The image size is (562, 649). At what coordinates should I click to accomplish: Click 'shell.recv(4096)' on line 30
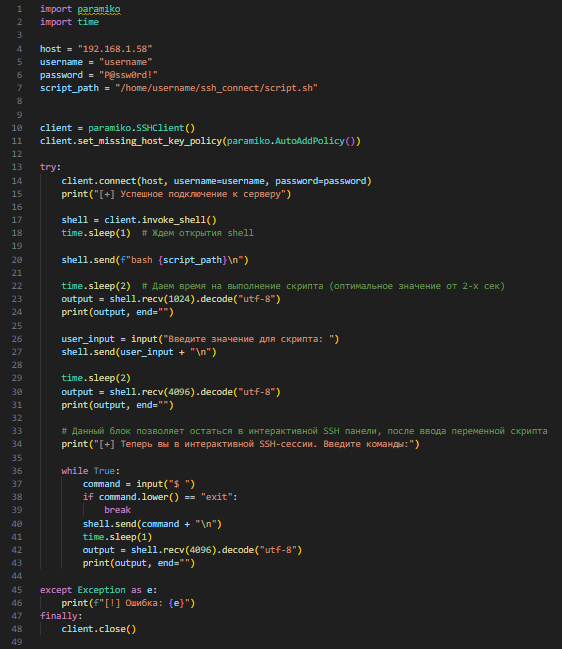point(152,392)
